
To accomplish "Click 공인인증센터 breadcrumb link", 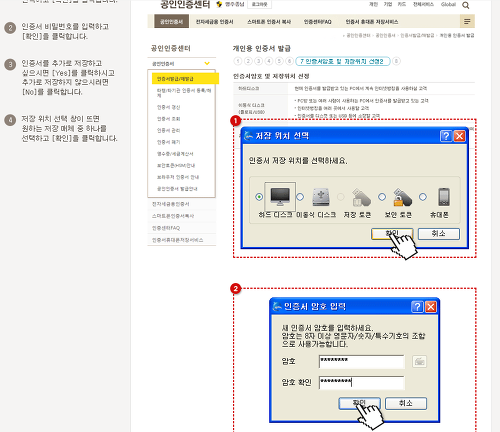I will (x=358, y=35).
